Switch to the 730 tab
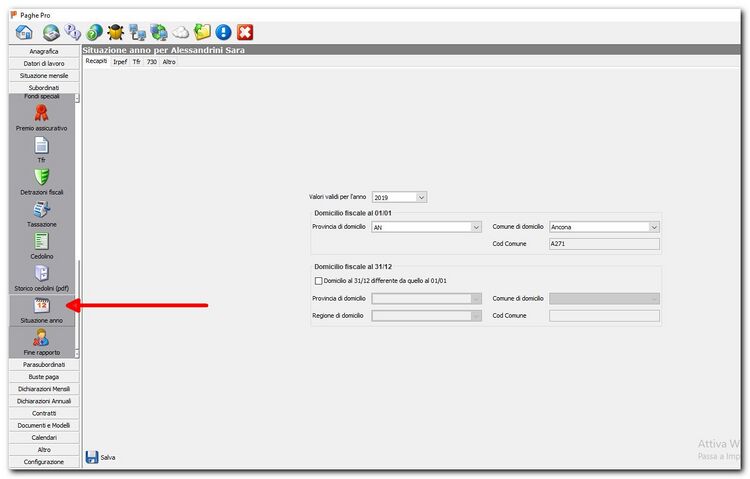This screenshot has width=750, height=479. (x=152, y=61)
